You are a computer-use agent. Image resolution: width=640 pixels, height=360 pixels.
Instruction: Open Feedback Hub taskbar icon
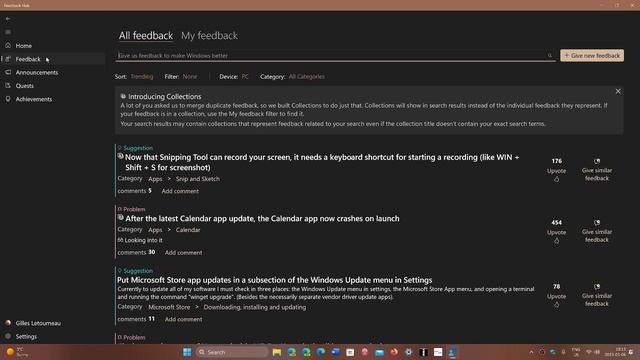tap(452, 352)
